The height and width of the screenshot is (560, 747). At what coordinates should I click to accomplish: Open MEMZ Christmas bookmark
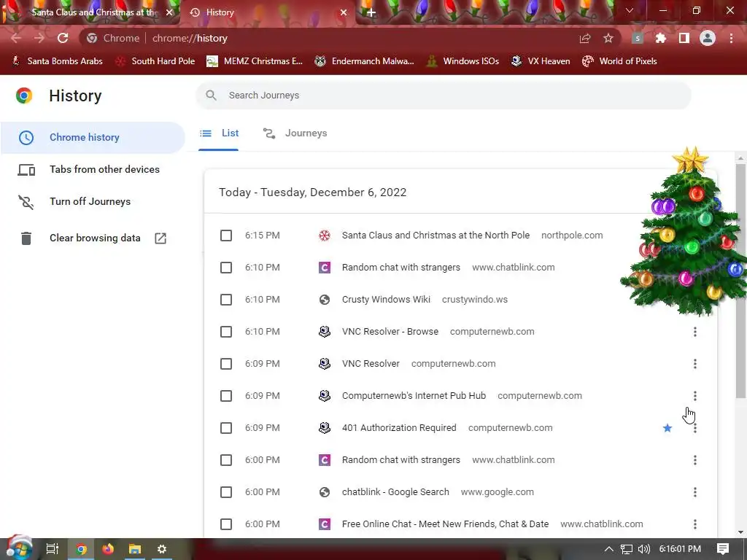tap(255, 61)
